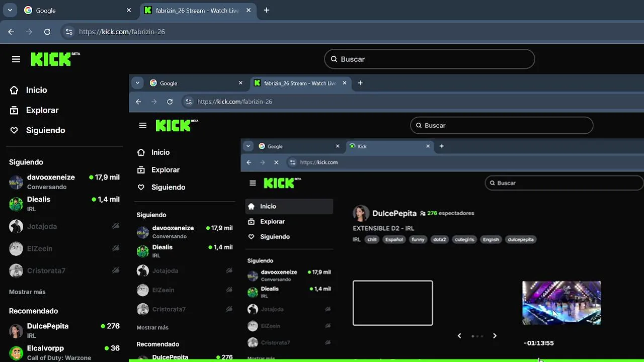644x362 pixels.
Task: Stop page loading in the innermost browser window
Action: point(276,162)
